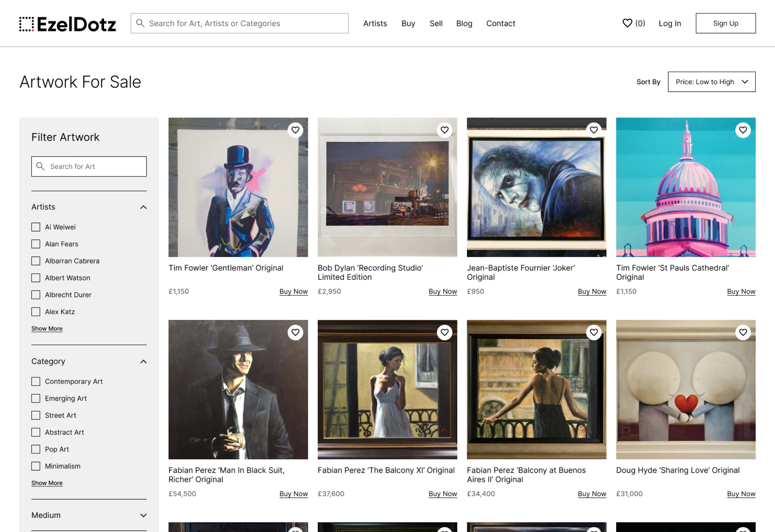This screenshot has width=775, height=532.
Task: Check the Albarran Cabrera artist filter
Action: (x=36, y=261)
